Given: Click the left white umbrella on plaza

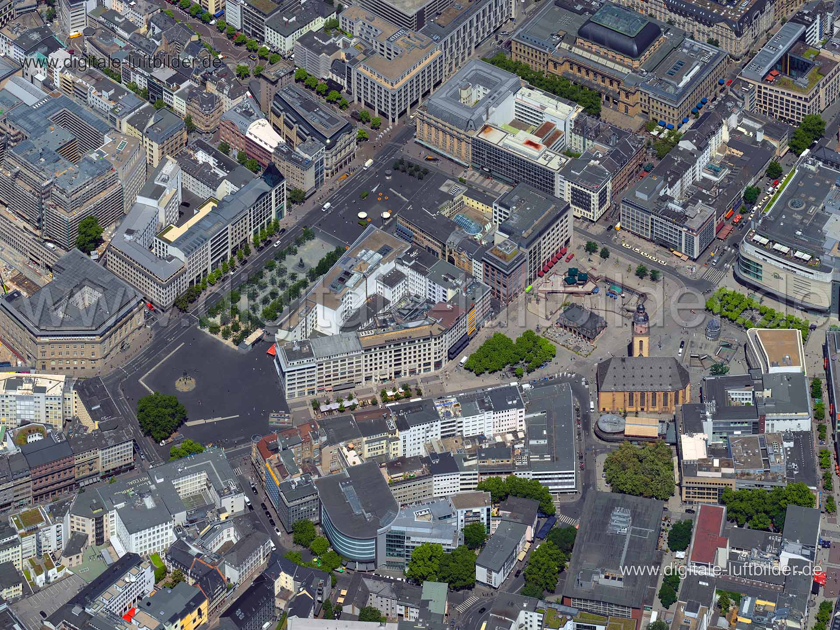Looking at the screenshot, I should 363,215.
